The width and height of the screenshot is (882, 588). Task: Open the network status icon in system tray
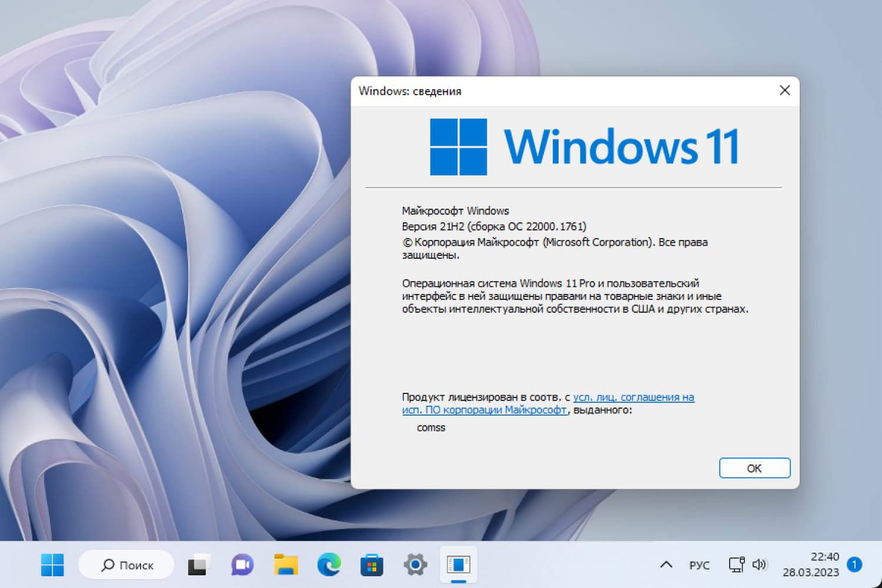coord(736,564)
